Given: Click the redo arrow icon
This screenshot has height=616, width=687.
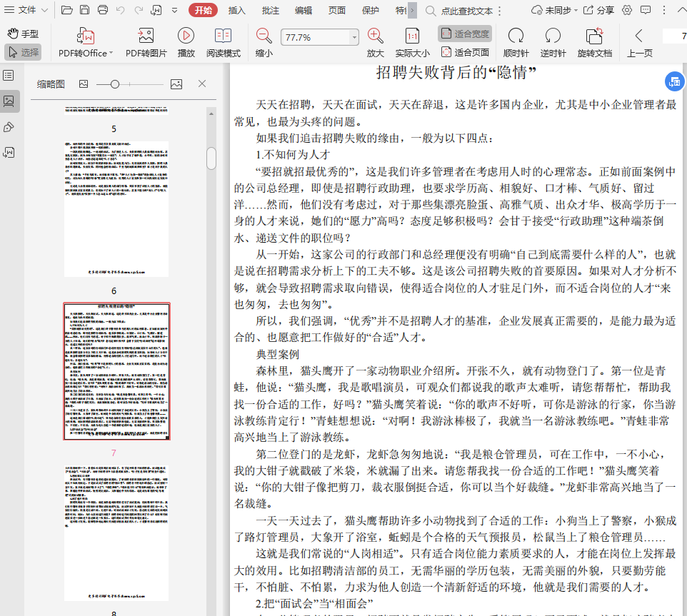Looking at the screenshot, I should pyautogui.click(x=139, y=9).
